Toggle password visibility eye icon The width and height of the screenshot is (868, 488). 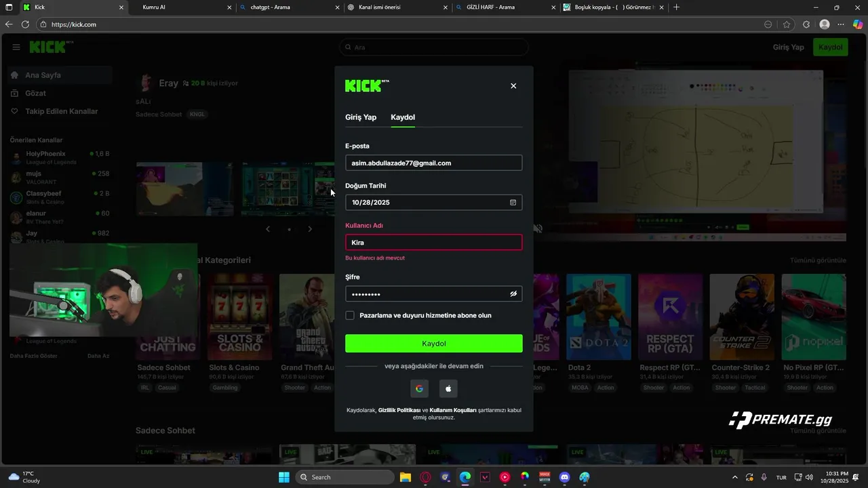(x=513, y=293)
